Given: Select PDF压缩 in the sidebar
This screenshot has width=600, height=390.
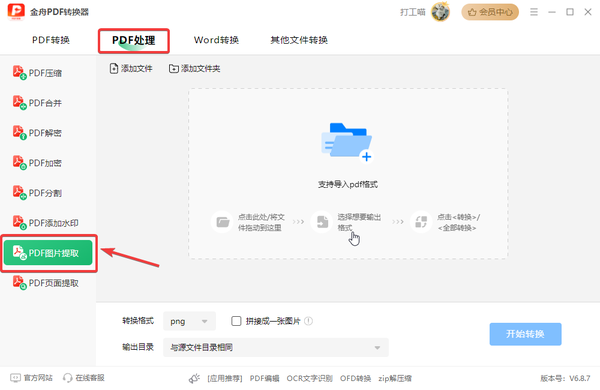Looking at the screenshot, I should [38, 73].
